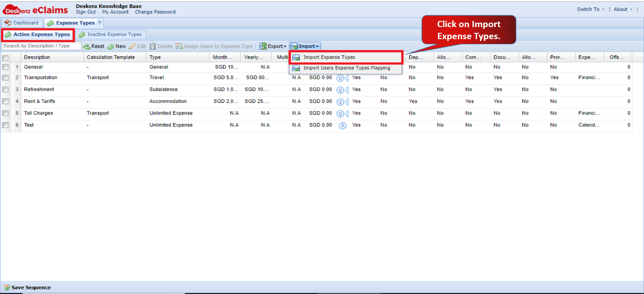Select the Transportation description cell
The image size is (644, 294).
pyautogui.click(x=53, y=78)
